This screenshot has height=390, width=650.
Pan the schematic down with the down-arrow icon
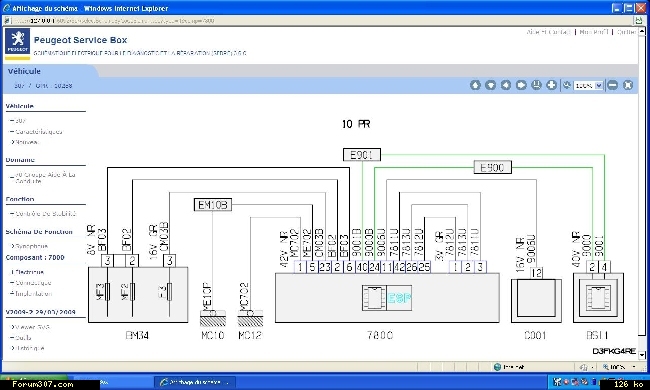490,85
